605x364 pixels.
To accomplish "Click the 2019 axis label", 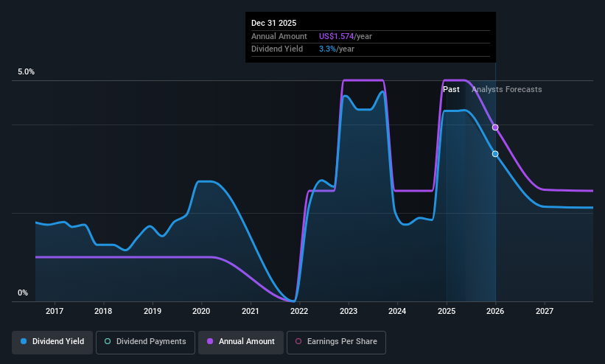I will pyautogui.click(x=153, y=311).
